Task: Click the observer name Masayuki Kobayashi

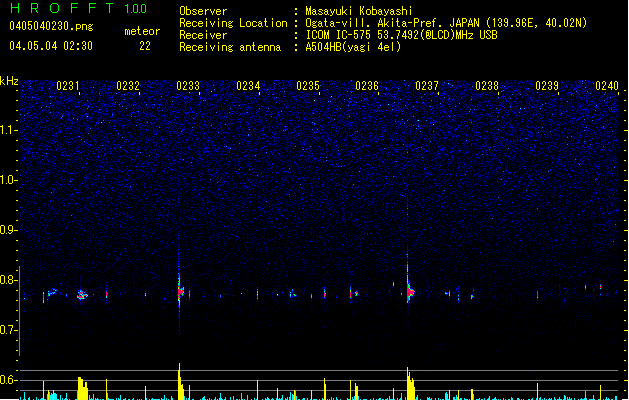Action: tap(359, 11)
